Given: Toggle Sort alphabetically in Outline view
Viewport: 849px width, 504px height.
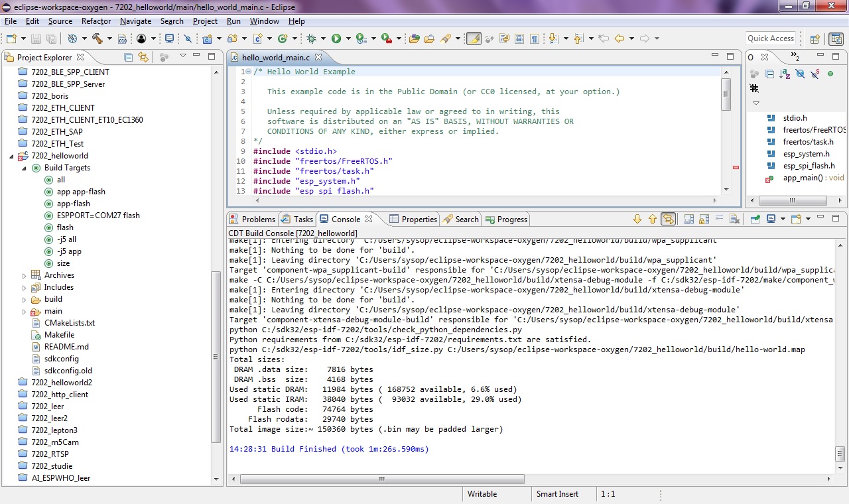Looking at the screenshot, I should point(785,74).
